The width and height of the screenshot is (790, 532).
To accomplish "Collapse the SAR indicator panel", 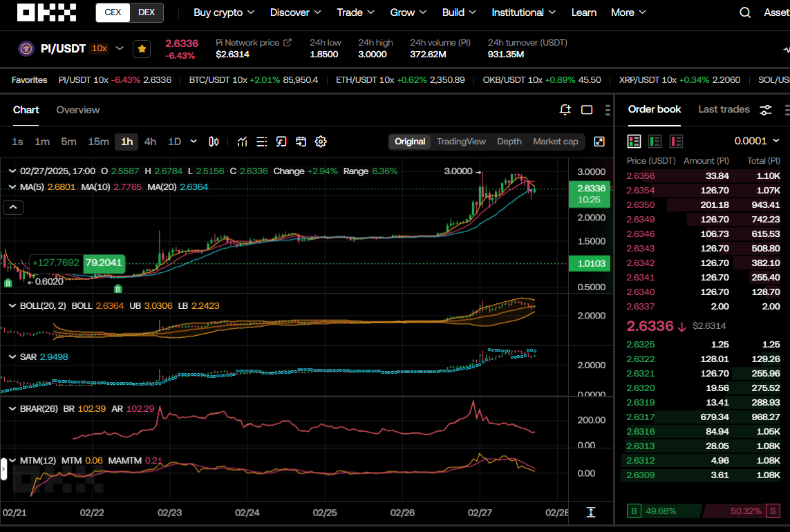I will coord(12,357).
